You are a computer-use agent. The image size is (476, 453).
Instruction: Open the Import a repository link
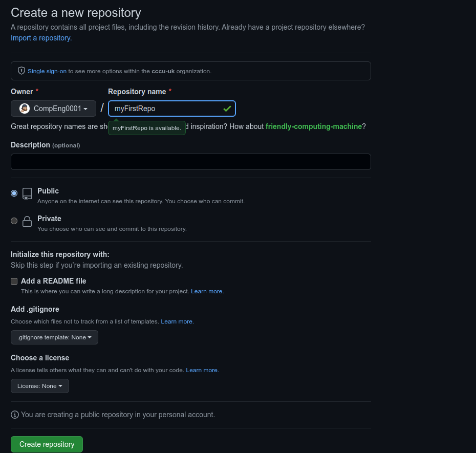[x=41, y=38]
